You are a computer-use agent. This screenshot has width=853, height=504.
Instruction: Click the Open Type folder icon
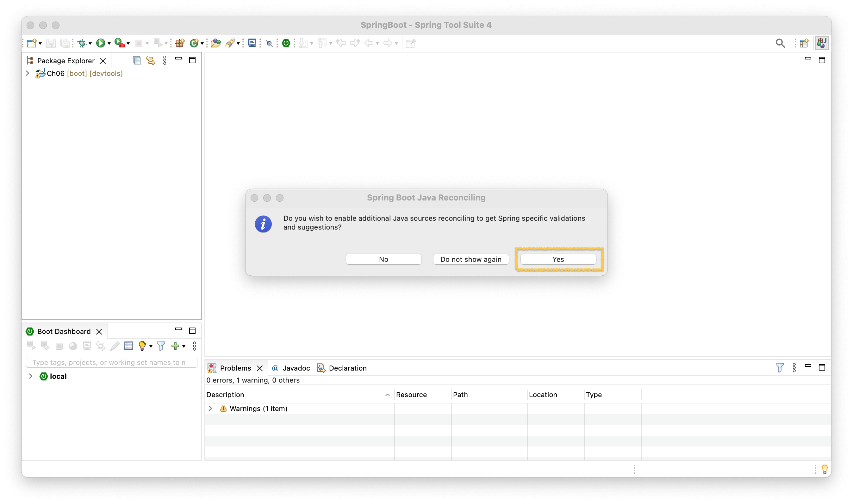(x=215, y=43)
